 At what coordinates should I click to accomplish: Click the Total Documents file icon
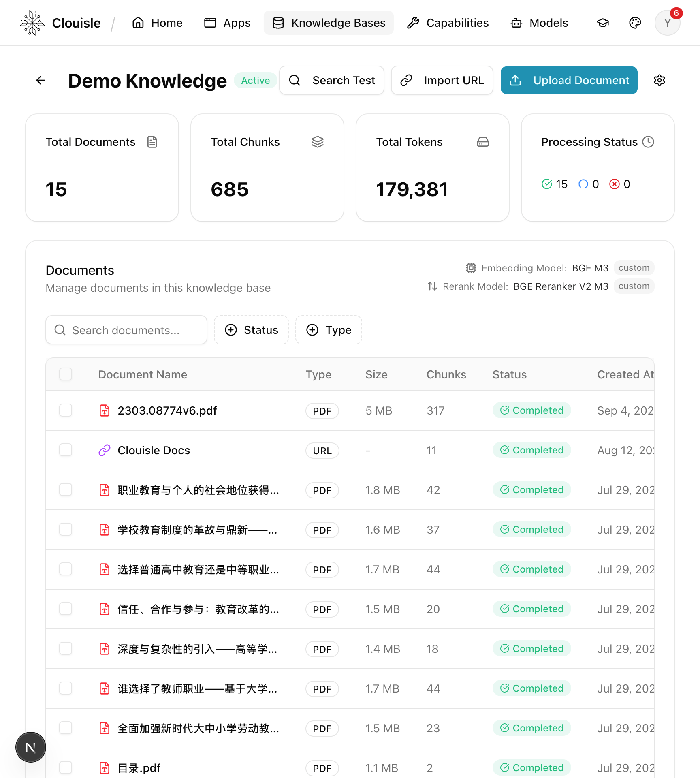point(152,142)
